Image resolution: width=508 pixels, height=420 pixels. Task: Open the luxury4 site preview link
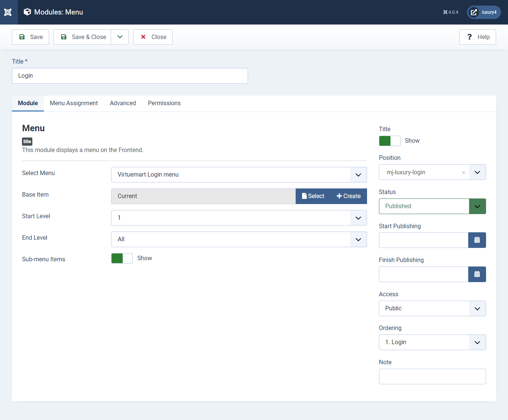tap(483, 12)
